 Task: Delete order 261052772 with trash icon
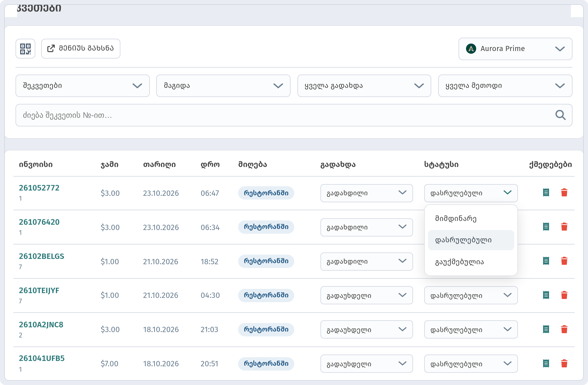(564, 193)
